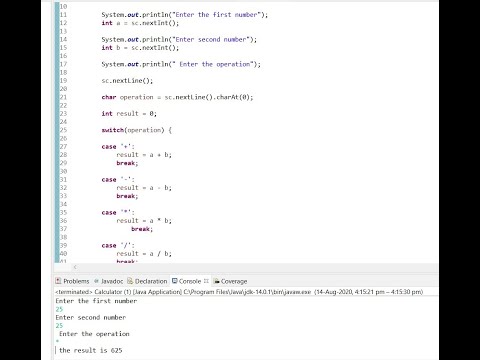
Task: Click the terminated Calculator launch description
Action: pos(239,292)
